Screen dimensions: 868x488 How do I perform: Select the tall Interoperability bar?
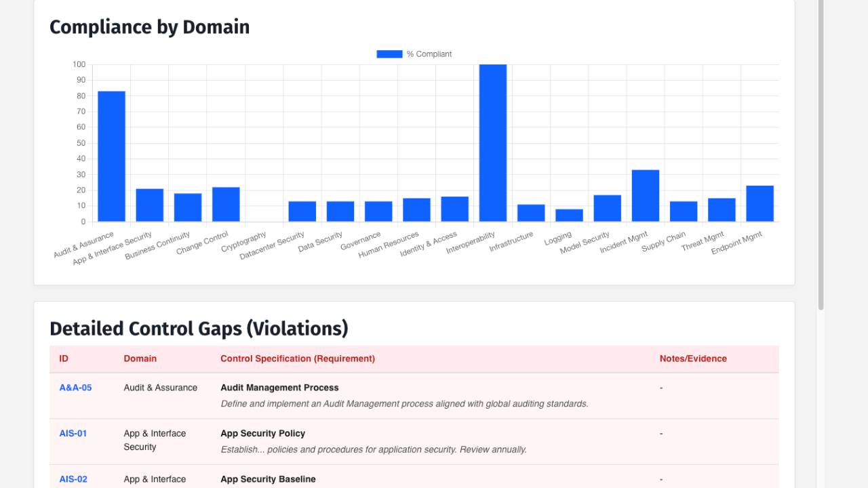tap(493, 143)
